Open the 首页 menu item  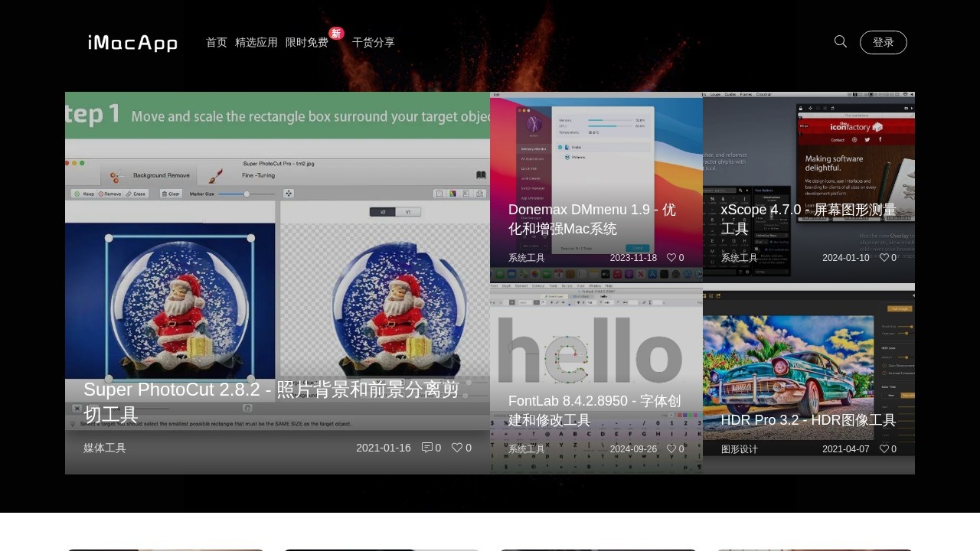point(217,43)
